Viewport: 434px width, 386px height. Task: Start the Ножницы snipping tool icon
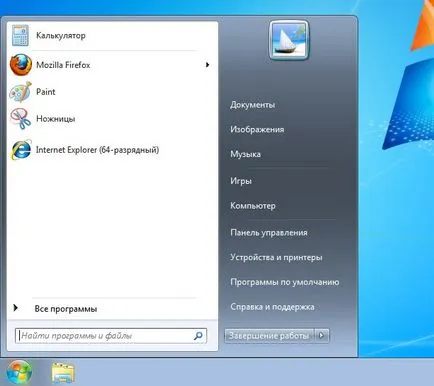point(20,119)
